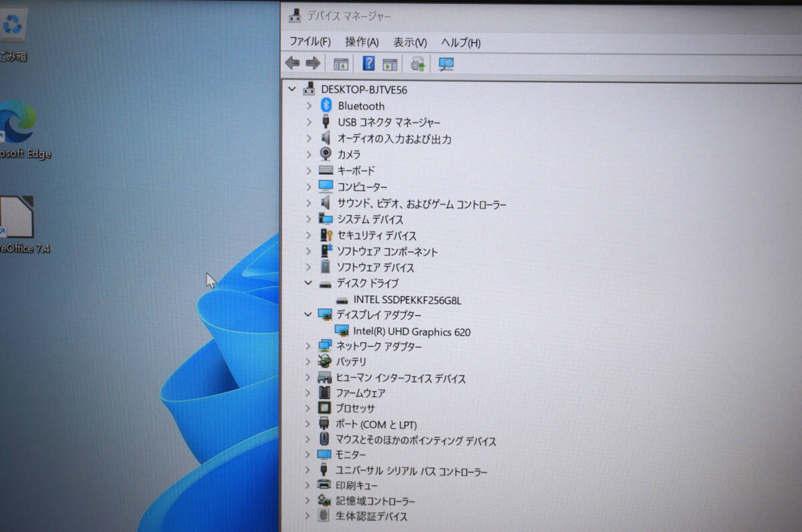
Task: Click the Scan for hardware changes icon
Action: pyautogui.click(x=446, y=63)
